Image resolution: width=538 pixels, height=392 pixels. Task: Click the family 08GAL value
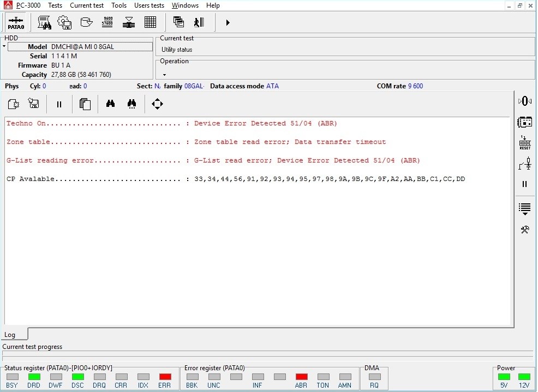[x=194, y=86]
